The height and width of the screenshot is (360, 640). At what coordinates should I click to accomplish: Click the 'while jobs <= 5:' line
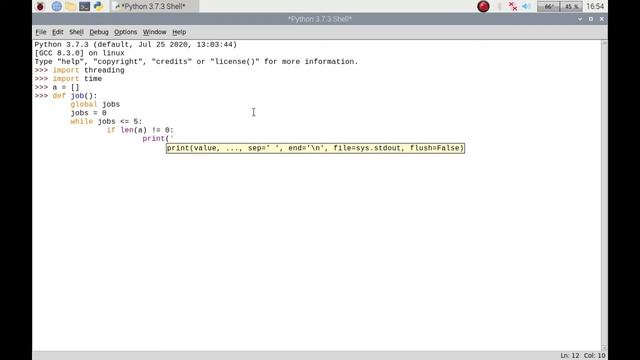106,122
